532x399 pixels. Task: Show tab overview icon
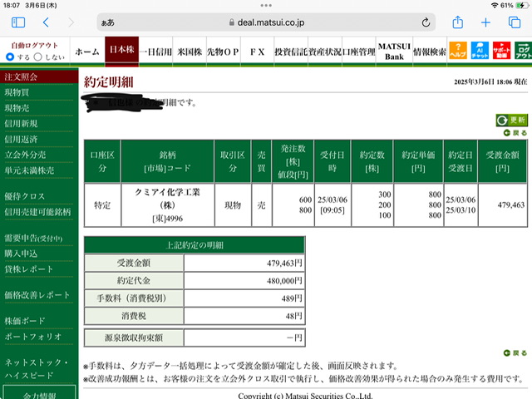pos(515,22)
